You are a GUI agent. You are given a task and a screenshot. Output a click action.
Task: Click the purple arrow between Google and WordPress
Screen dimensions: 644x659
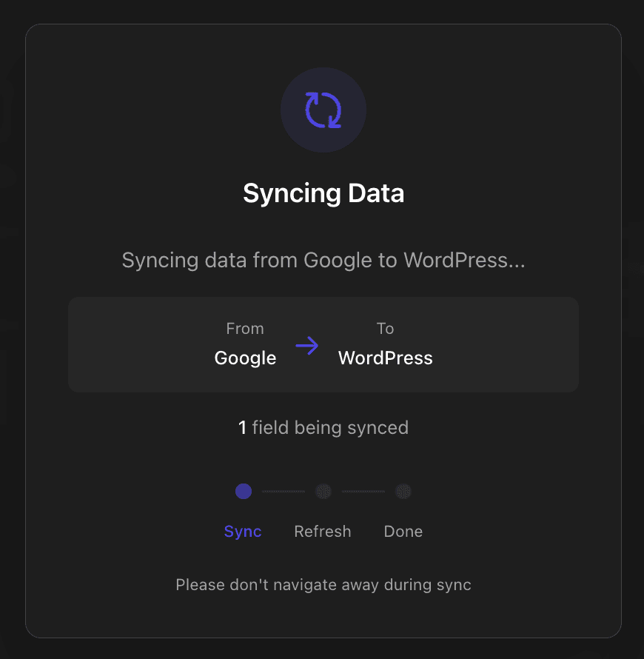coord(307,345)
